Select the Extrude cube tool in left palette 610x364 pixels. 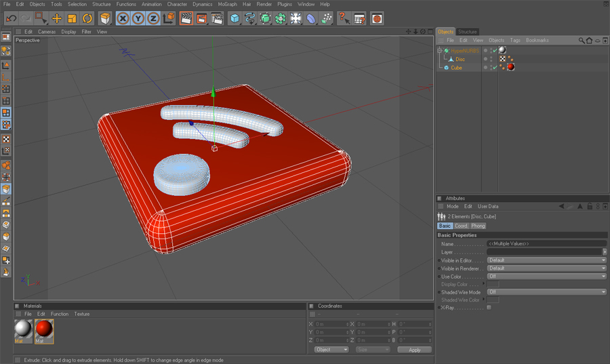[x=6, y=189]
